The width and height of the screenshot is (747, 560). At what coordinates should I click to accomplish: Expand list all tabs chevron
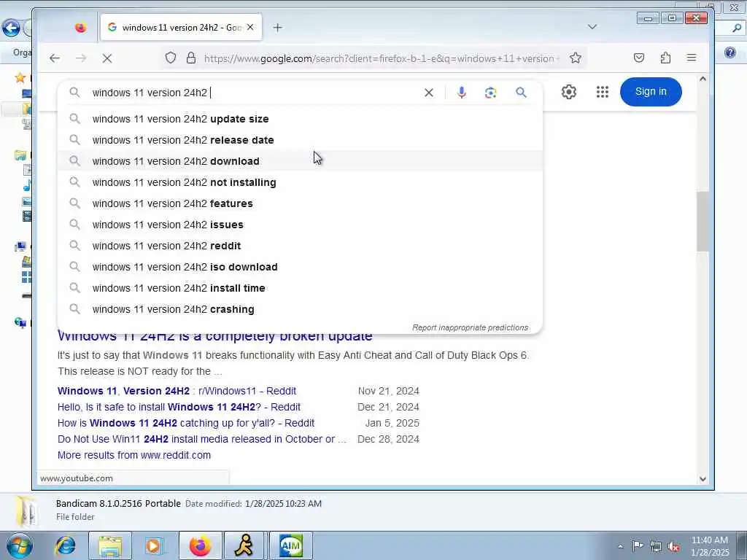pyautogui.click(x=592, y=27)
